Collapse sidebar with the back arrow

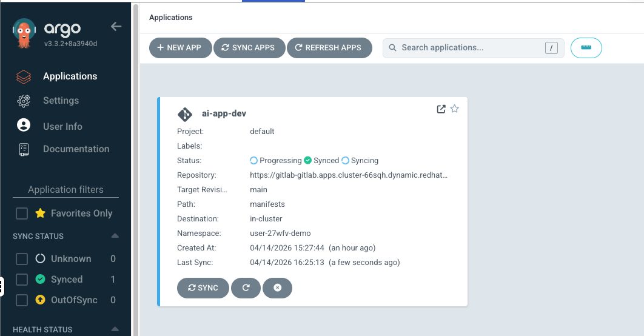coord(116,27)
